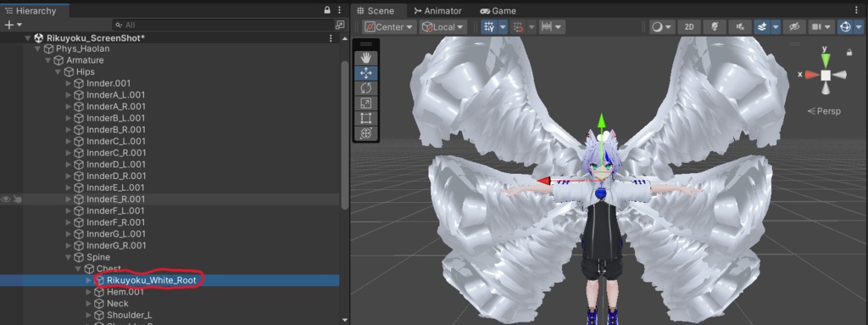
Task: Collapse the Spine bone
Action: point(69,257)
